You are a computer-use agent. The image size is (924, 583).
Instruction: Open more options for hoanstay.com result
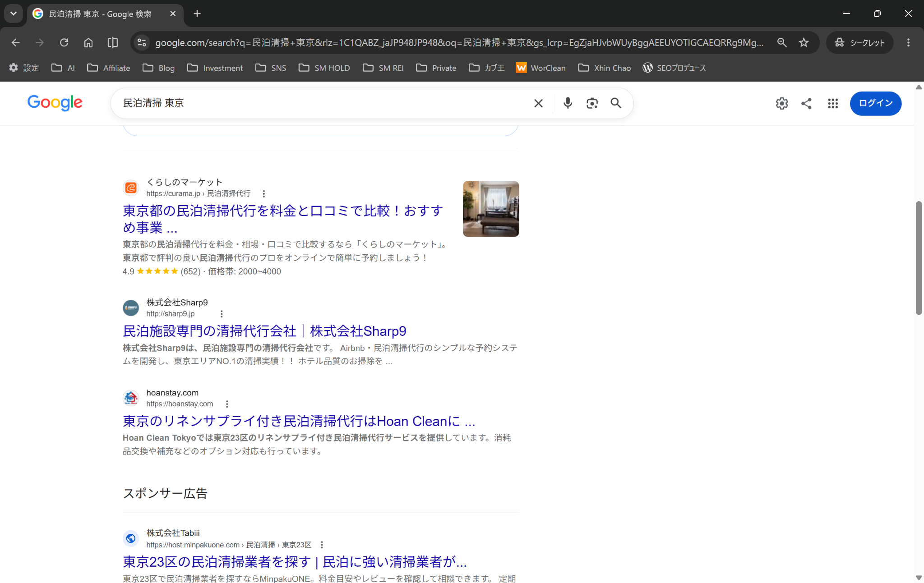coord(227,404)
